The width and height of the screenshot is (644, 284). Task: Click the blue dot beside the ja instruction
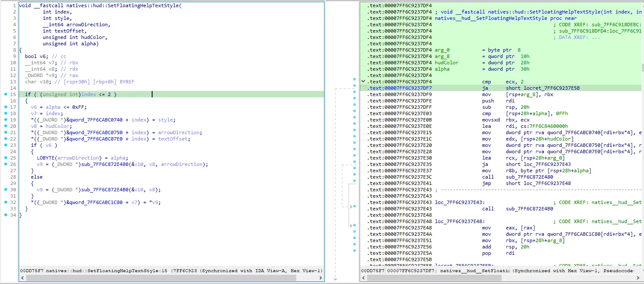pyautogui.click(x=354, y=88)
